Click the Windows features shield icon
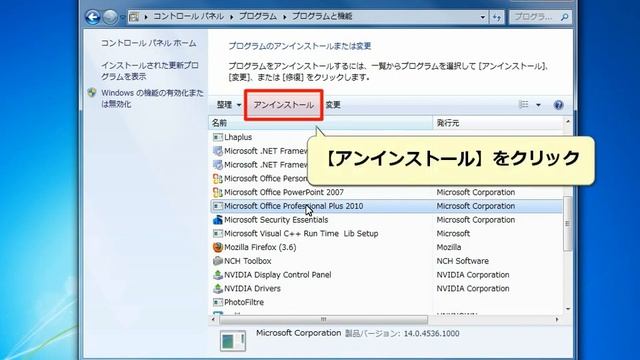The width and height of the screenshot is (640, 360). pos(92,93)
